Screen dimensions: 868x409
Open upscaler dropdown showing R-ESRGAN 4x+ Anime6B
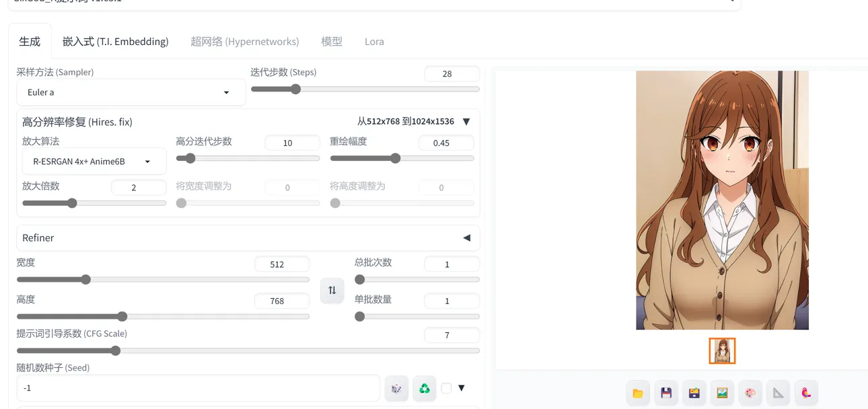pos(94,161)
